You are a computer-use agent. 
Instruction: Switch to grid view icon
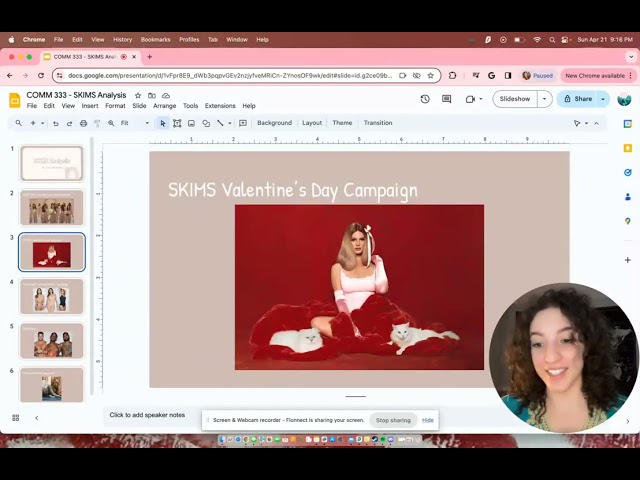[16, 418]
